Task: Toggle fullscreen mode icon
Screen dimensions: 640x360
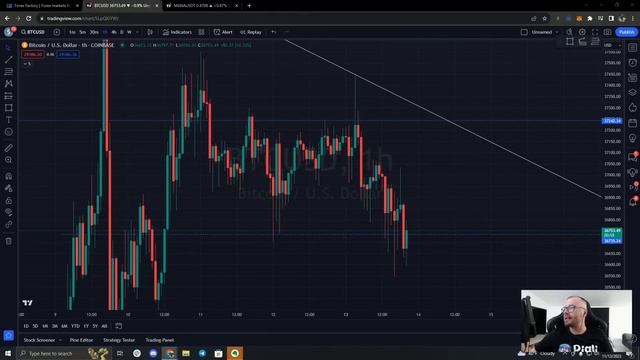Action: pyautogui.click(x=595, y=32)
